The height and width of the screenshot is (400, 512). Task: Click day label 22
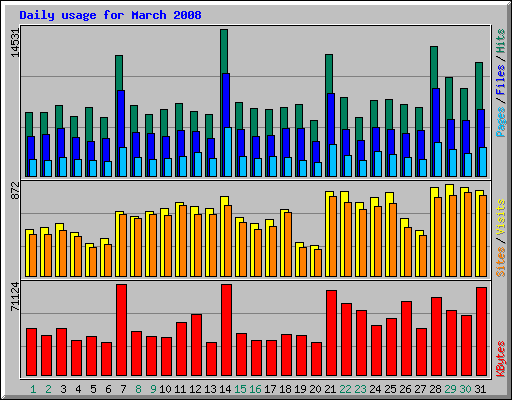345,389
